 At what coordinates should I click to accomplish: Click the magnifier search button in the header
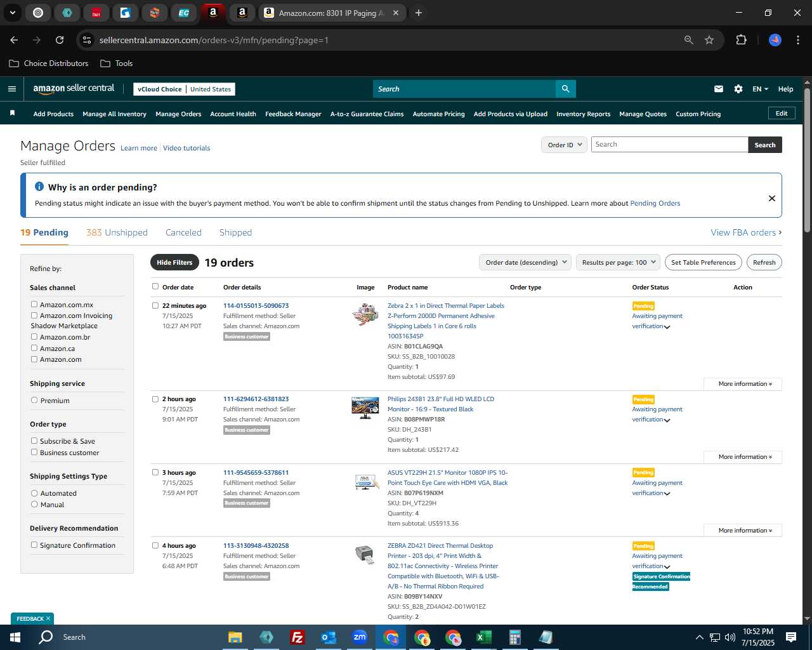coord(565,89)
